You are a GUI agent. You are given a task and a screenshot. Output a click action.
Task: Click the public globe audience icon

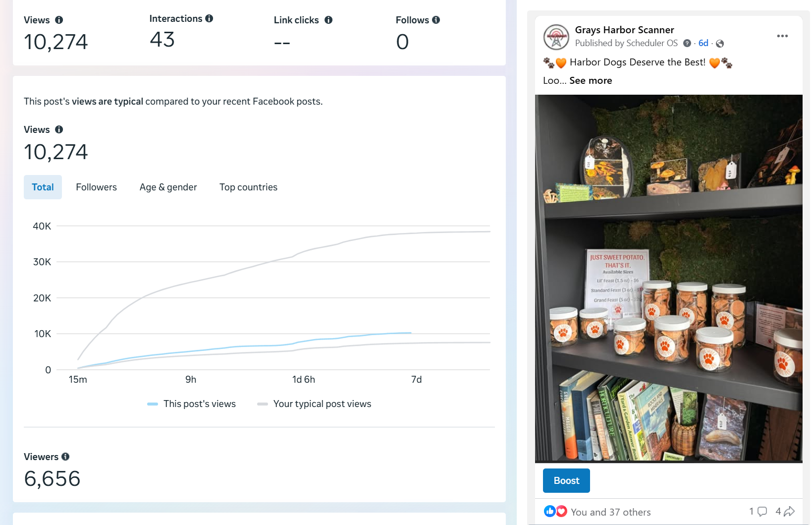click(x=720, y=44)
